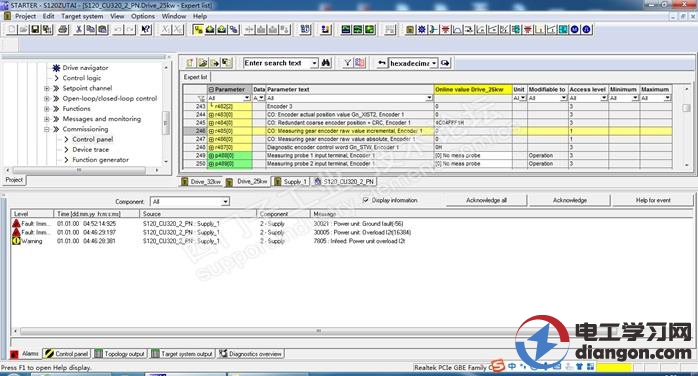The image size is (698, 376).
Task: Switch to the S120_CU320_2_PN tab
Action: click(344, 182)
